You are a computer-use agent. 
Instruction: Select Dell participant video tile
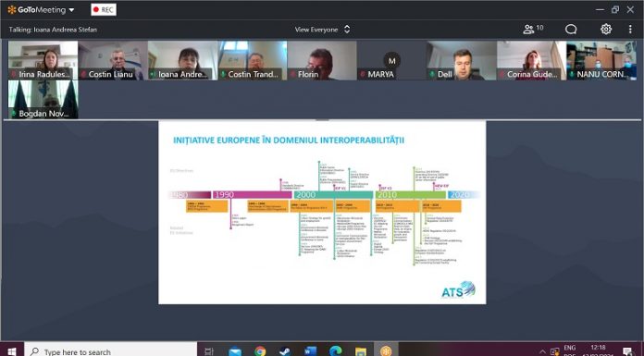[x=462, y=60]
